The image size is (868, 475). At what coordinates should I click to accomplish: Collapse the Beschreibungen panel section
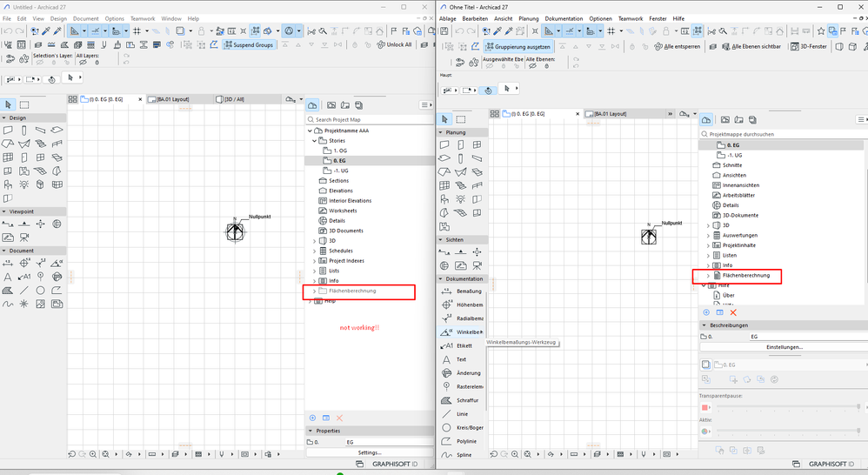click(704, 325)
